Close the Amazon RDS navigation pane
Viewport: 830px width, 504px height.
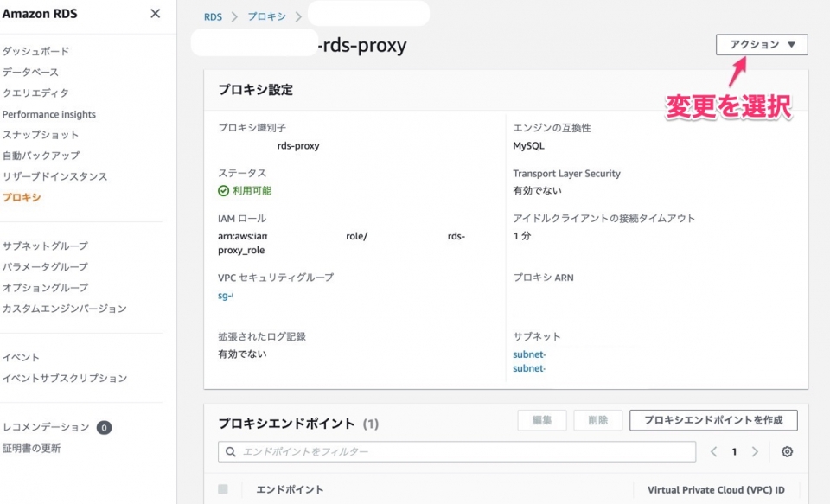155,14
